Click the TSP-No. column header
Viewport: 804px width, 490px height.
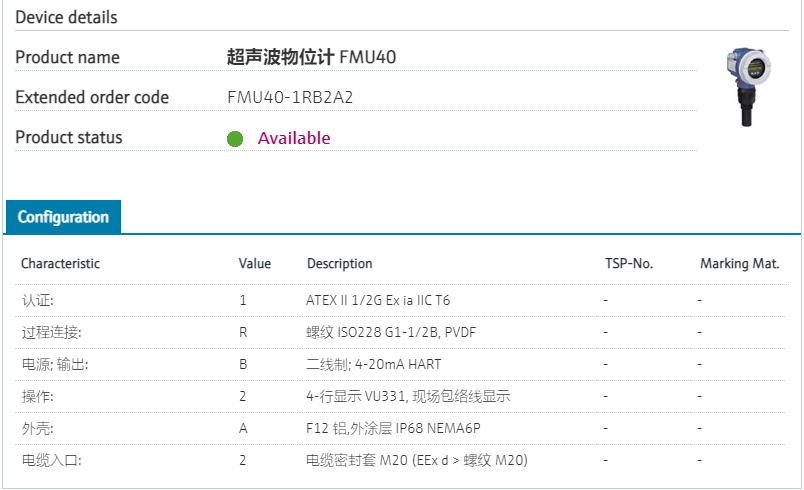[x=629, y=264]
